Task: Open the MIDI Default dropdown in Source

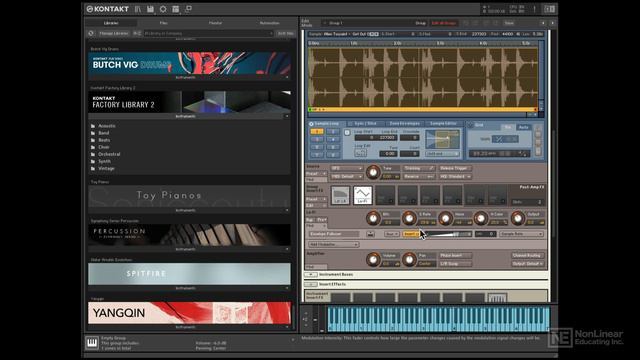Action: (x=347, y=177)
